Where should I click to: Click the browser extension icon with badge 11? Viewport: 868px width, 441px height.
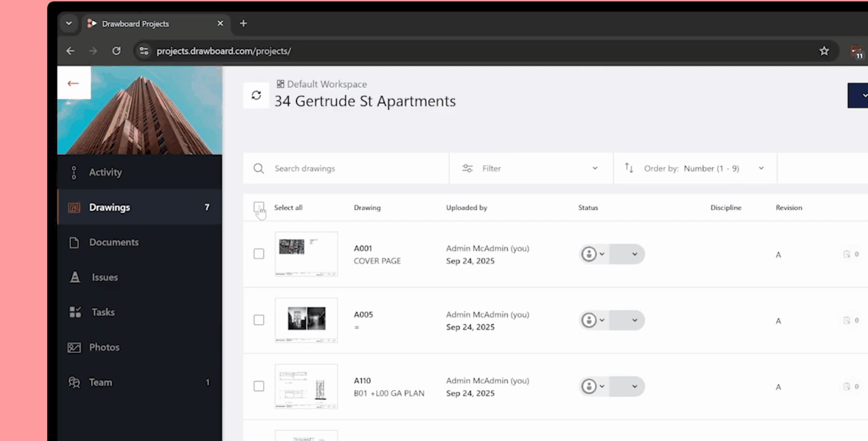tap(856, 52)
